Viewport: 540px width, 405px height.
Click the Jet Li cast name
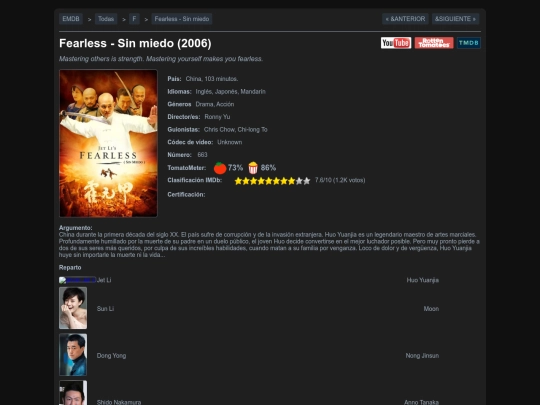[x=104, y=280]
